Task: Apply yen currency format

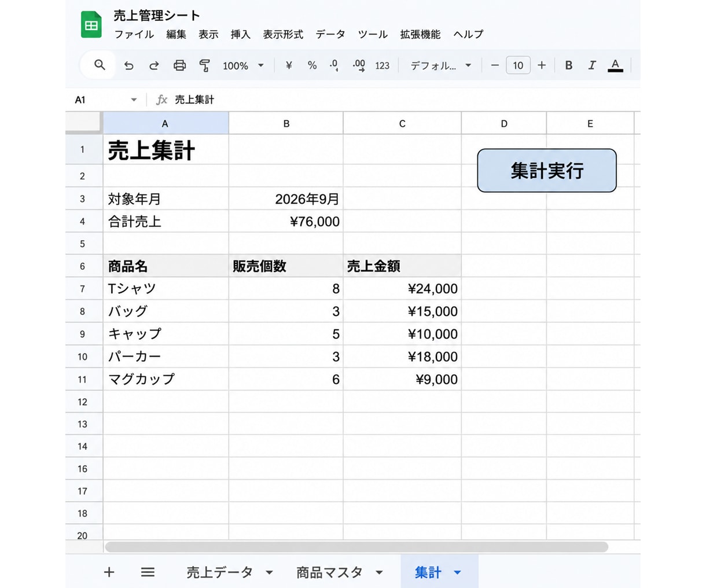Action: 289,65
